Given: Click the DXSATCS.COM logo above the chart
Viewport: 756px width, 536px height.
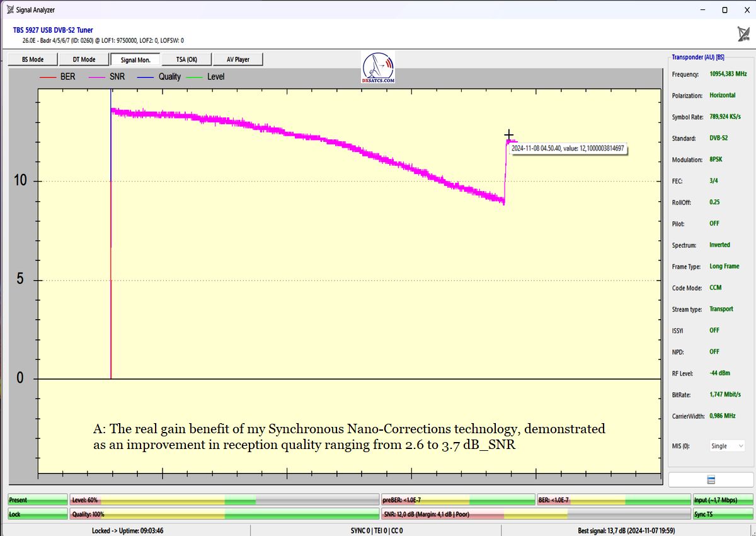Looking at the screenshot, I should (x=379, y=68).
